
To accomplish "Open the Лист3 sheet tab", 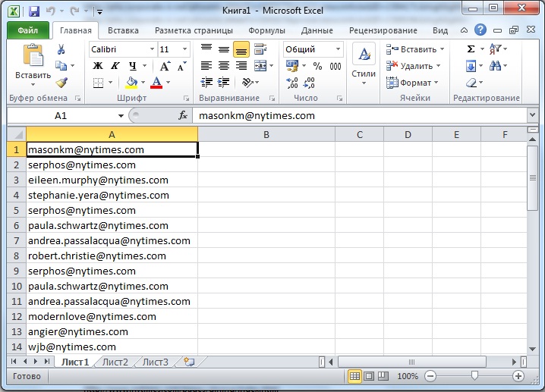I will coord(156,362).
